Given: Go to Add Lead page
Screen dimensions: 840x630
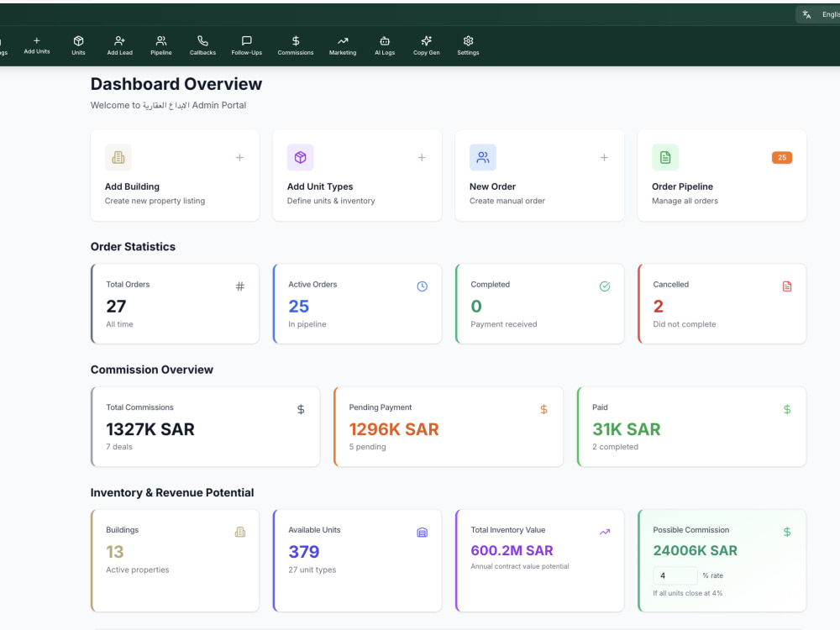Looking at the screenshot, I should tap(119, 45).
